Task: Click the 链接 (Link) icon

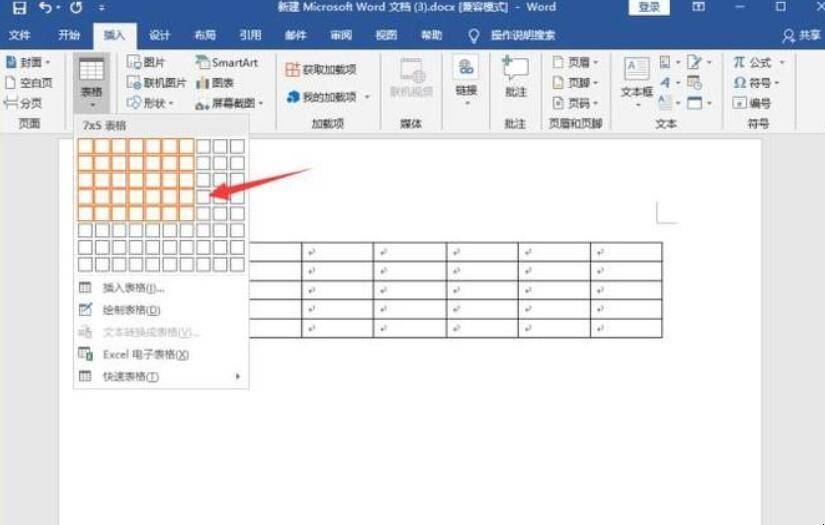Action: pos(466,80)
